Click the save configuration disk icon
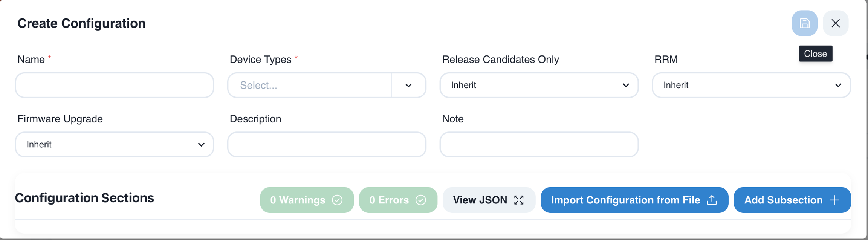 click(804, 23)
